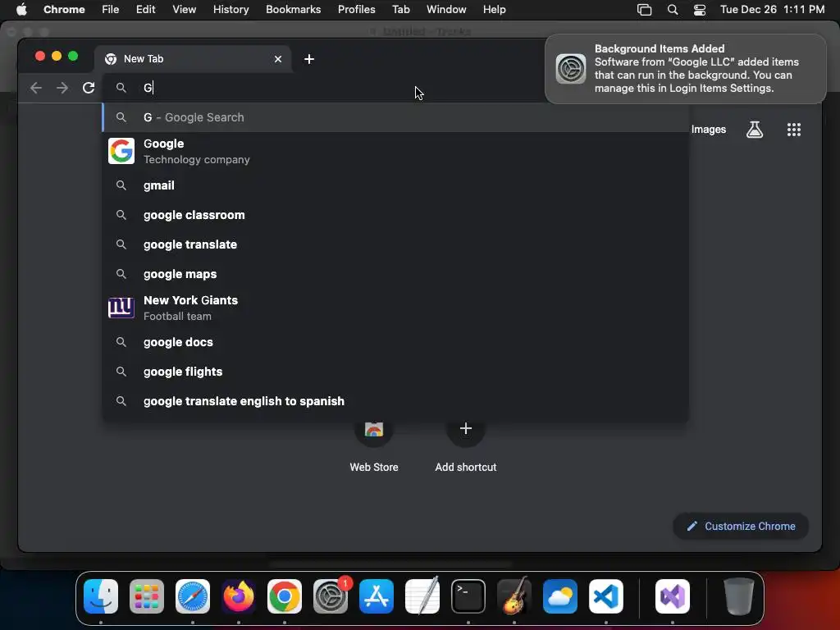Viewport: 840px width, 630px height.
Task: Open TextEdit from the Dock
Action: (x=422, y=596)
